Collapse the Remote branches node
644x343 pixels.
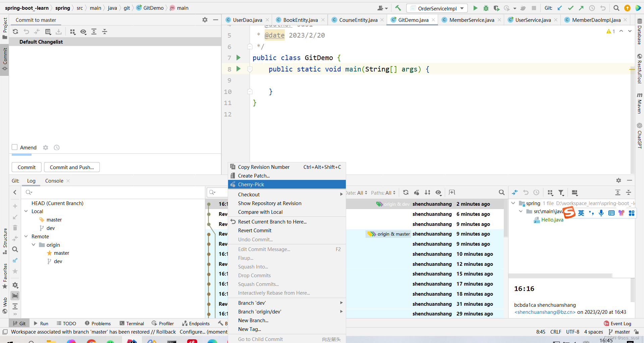(x=26, y=236)
